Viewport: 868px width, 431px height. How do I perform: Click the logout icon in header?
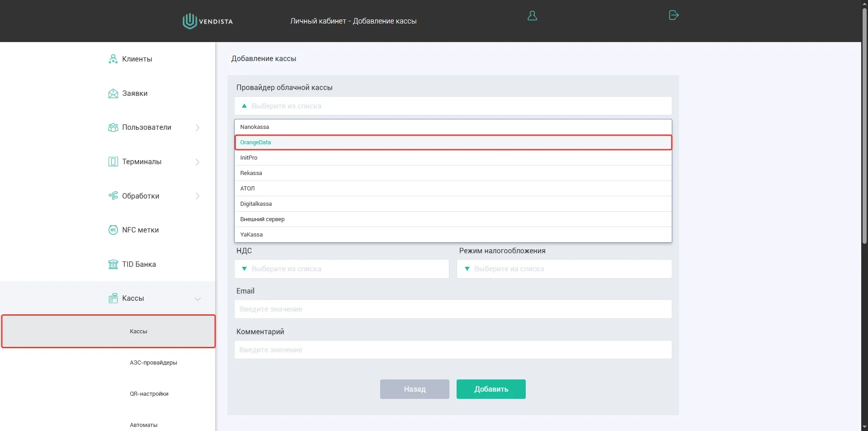[673, 15]
